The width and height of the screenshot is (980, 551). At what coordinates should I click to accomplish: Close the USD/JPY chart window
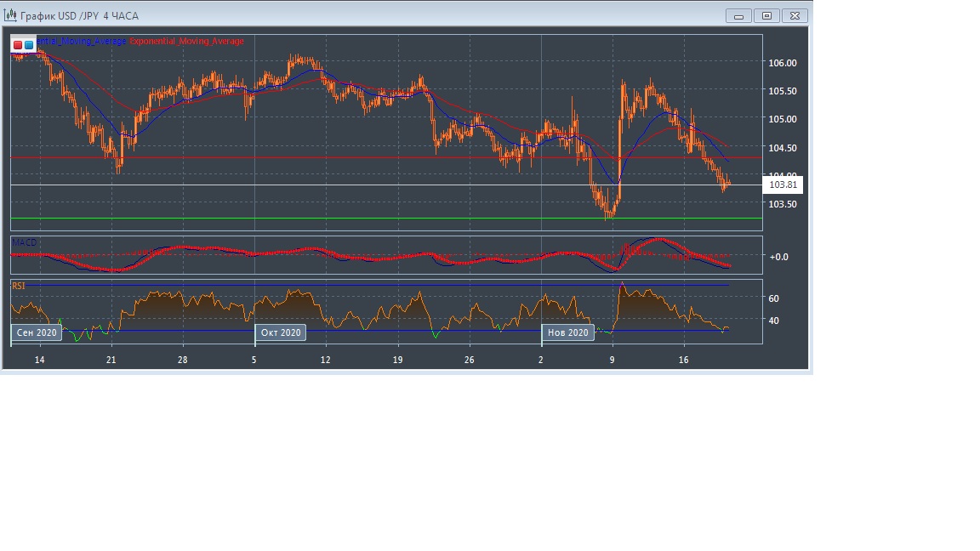795,15
